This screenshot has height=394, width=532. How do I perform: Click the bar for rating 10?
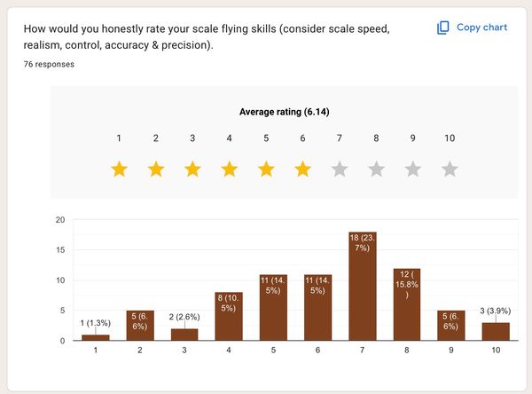(x=496, y=332)
